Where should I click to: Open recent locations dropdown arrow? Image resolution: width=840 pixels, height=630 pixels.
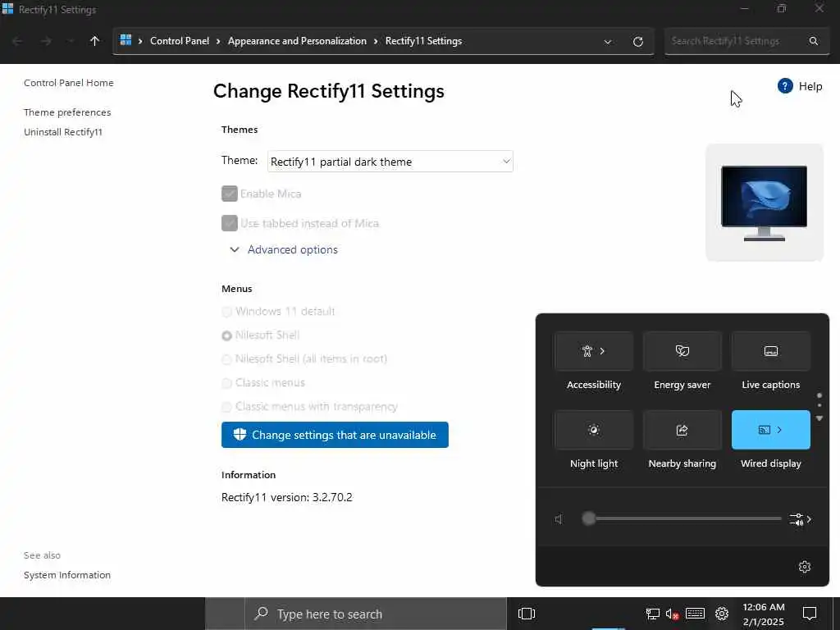[71, 41]
